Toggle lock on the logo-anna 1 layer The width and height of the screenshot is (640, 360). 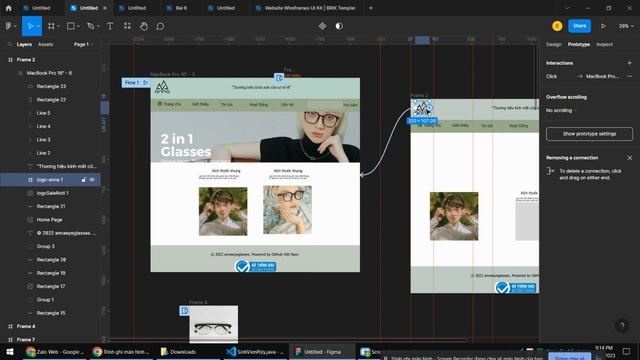[84, 180]
